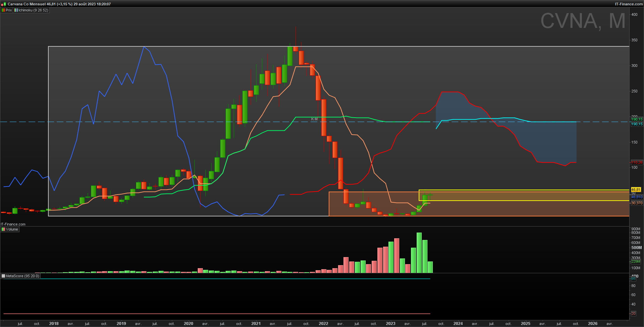Viewport: 644px width, 327px height.
Task: Click the 2020 year label on time axis
Action: [188, 324]
